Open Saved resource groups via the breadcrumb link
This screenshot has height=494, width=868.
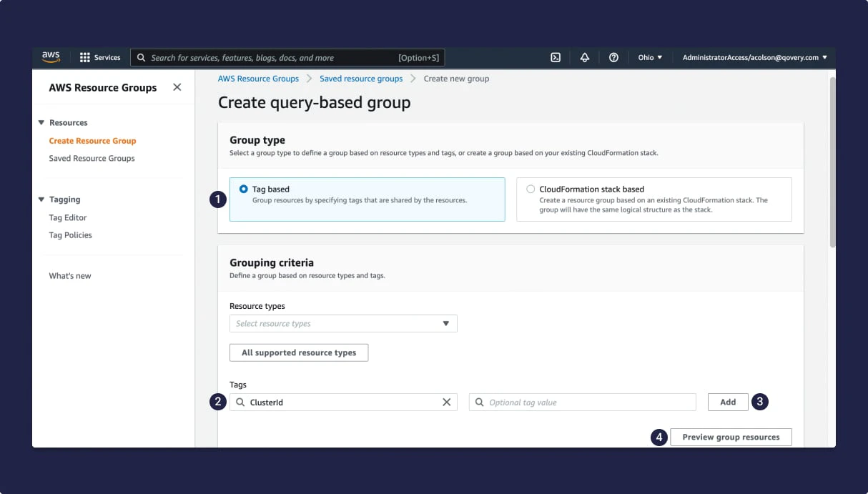pyautogui.click(x=361, y=79)
